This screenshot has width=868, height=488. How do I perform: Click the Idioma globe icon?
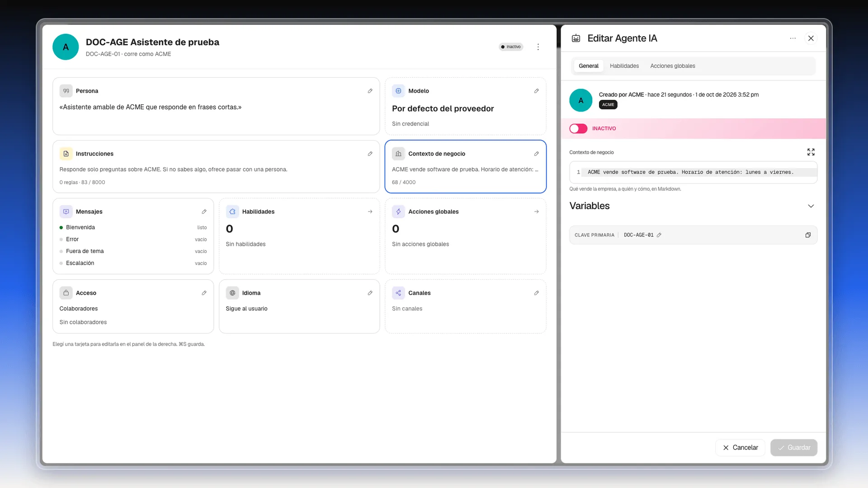pyautogui.click(x=232, y=293)
